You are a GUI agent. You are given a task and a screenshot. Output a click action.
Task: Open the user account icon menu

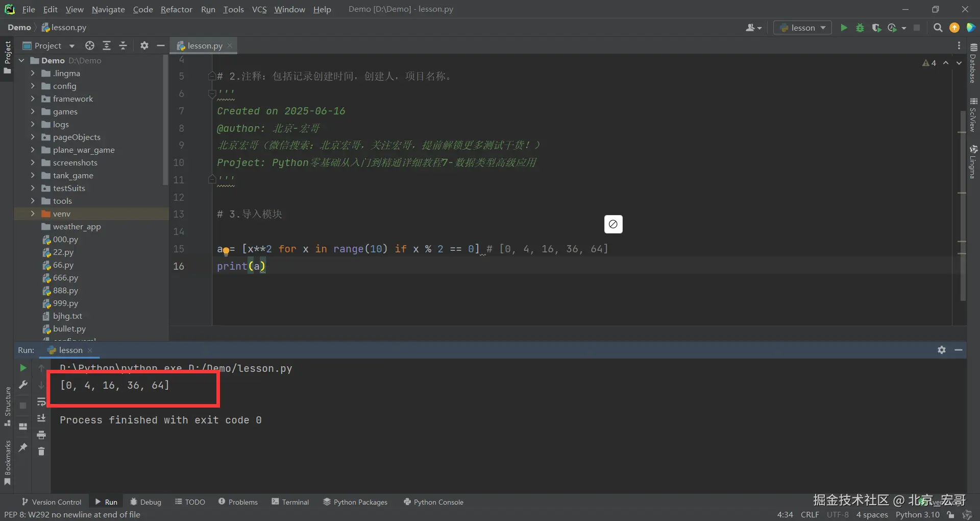[753, 28]
